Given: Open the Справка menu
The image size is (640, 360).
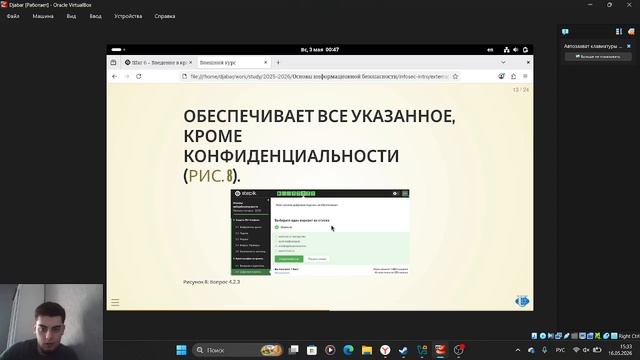Looking at the screenshot, I should click(x=165, y=16).
